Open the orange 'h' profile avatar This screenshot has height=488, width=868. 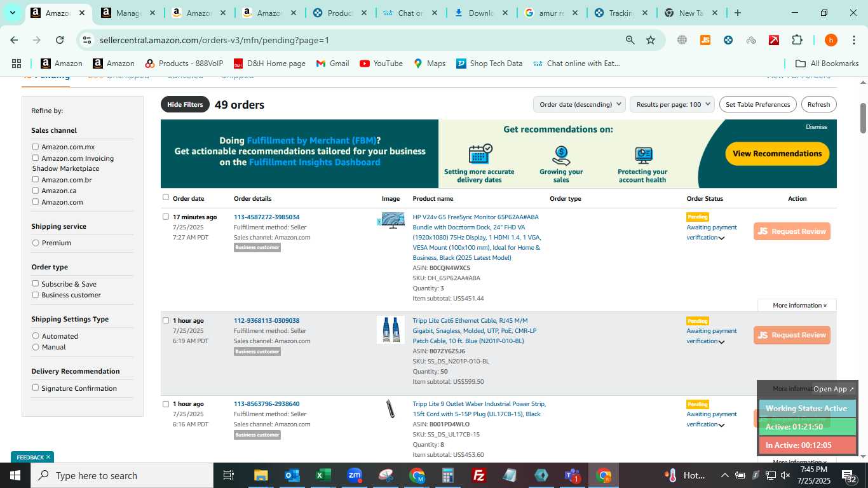pos(831,40)
